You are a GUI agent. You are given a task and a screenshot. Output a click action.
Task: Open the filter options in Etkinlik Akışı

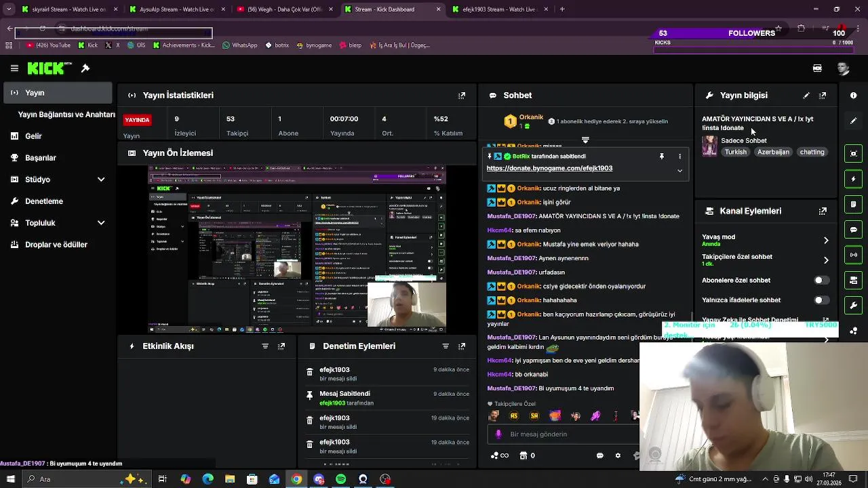(265, 346)
